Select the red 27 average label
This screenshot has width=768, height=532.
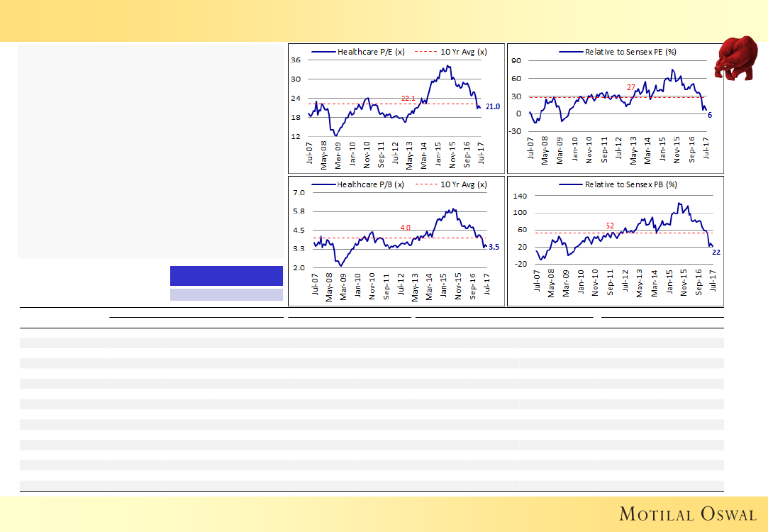pos(630,87)
